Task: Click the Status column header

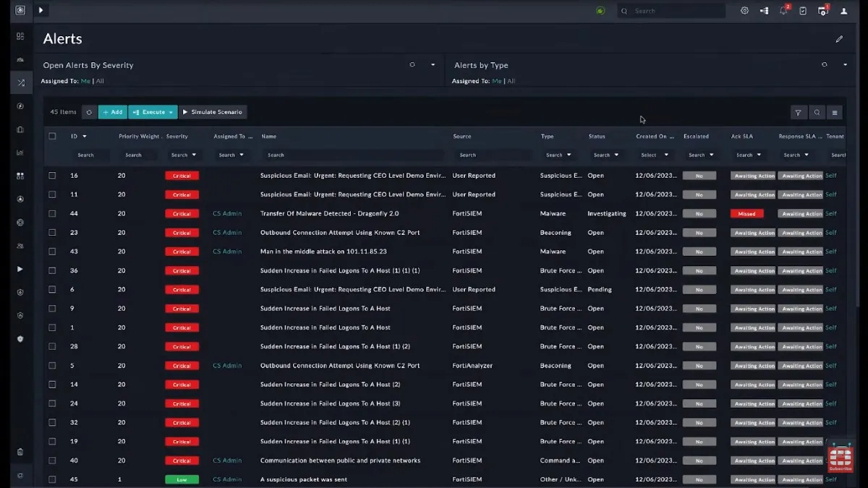Action: (597, 136)
